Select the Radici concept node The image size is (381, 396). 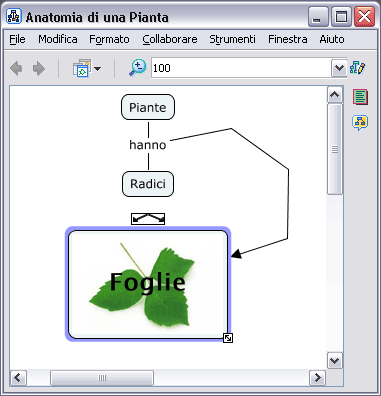(x=148, y=184)
